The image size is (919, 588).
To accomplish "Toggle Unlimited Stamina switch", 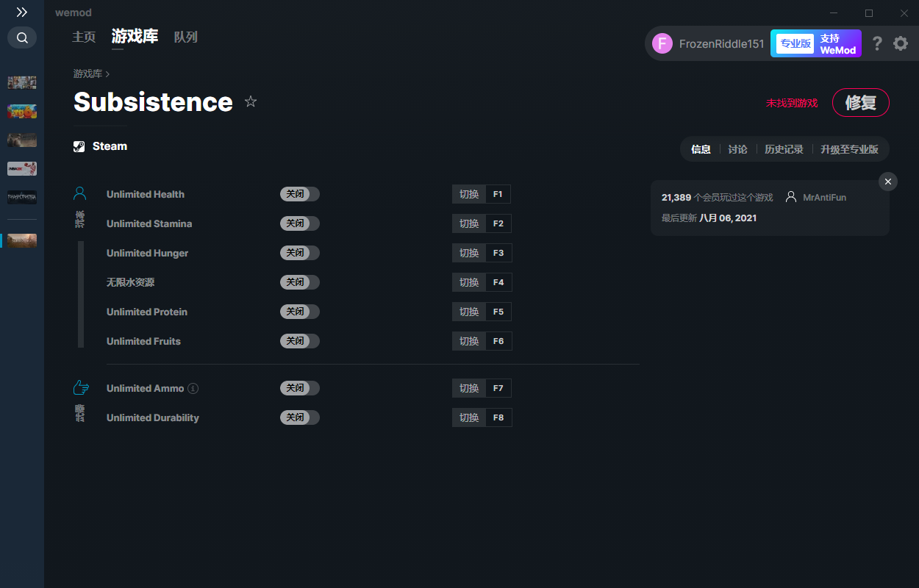I will 300,223.
